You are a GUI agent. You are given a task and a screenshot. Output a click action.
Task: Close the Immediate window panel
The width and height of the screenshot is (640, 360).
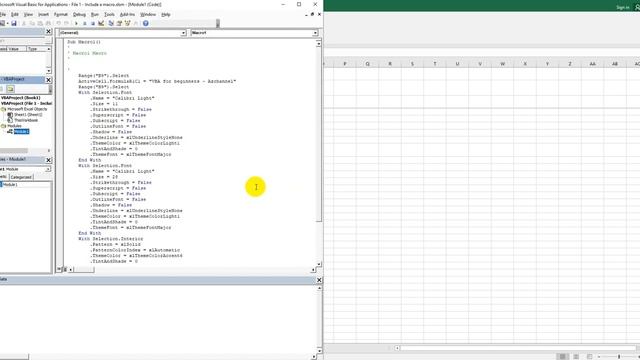pos(319,280)
